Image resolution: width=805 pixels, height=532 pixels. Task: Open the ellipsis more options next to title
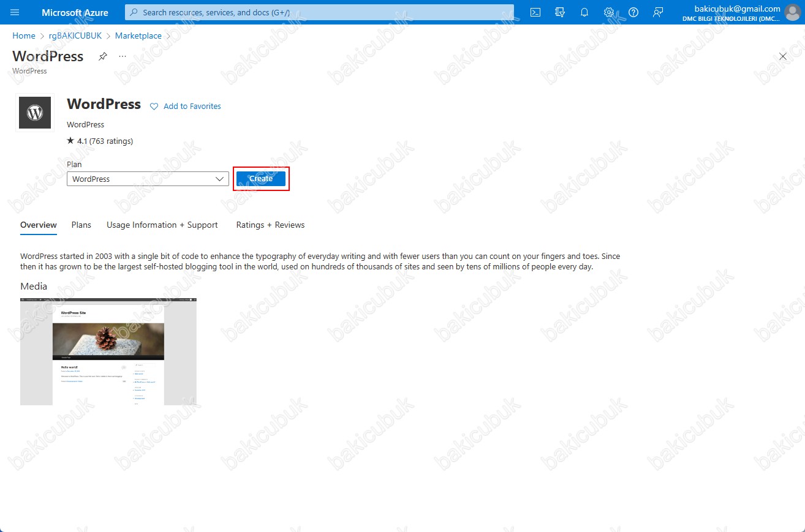(123, 56)
